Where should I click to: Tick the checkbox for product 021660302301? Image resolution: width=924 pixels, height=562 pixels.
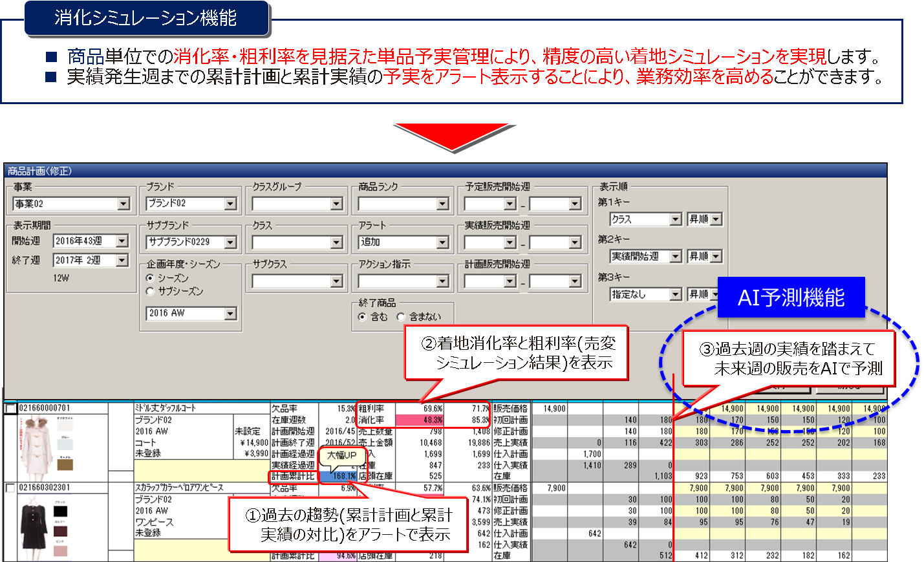tap(10, 488)
